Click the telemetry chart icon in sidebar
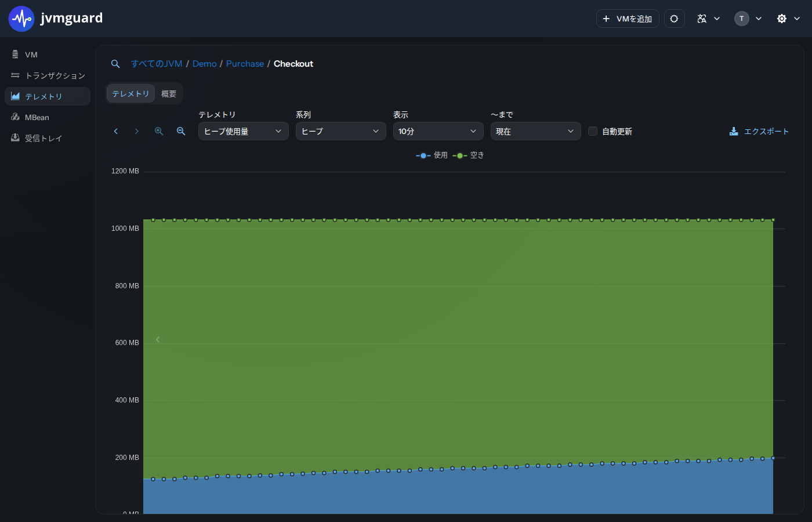812x522 pixels. 15,96
